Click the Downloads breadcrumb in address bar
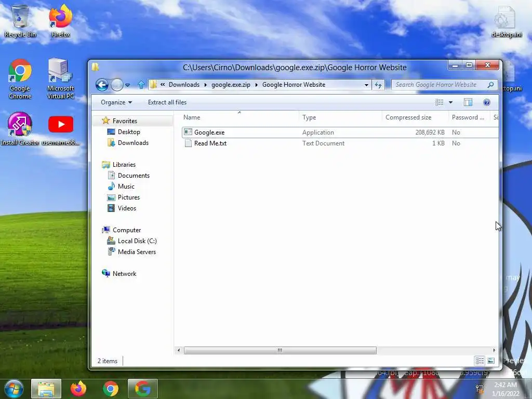Viewport: 532px width, 399px height. (184, 85)
